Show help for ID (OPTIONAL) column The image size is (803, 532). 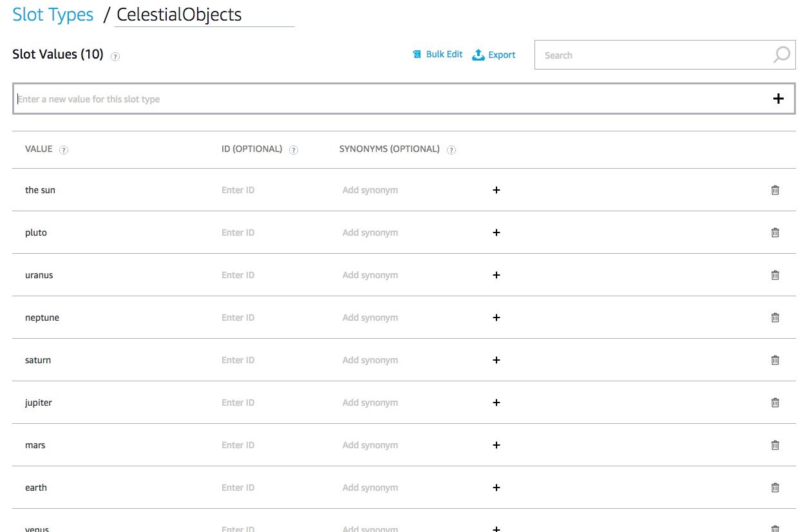(x=294, y=150)
